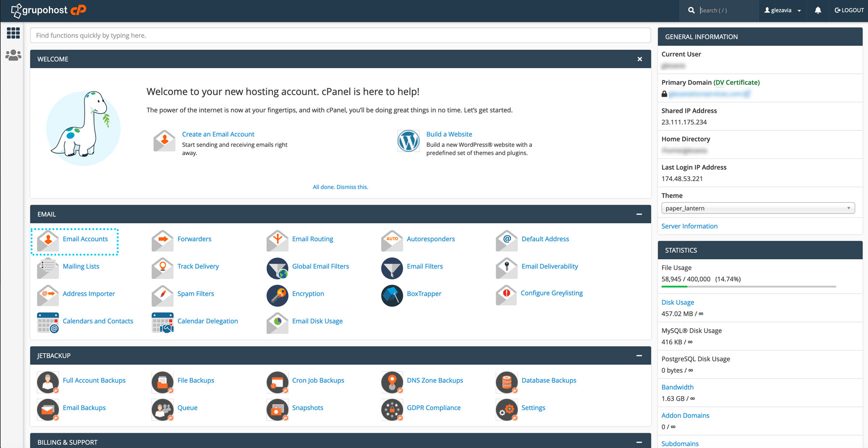Expand the glezavia user menu
Screen dimensions: 868x448
782,10
